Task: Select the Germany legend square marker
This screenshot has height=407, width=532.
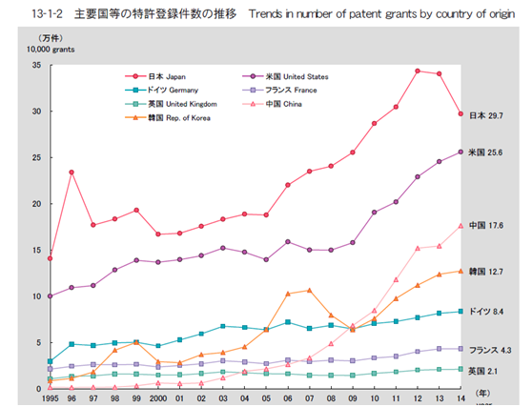Action: click(135, 91)
